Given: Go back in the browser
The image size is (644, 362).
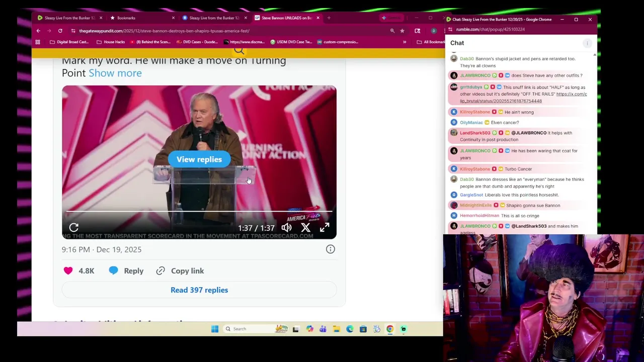Looking at the screenshot, I should [x=38, y=31].
